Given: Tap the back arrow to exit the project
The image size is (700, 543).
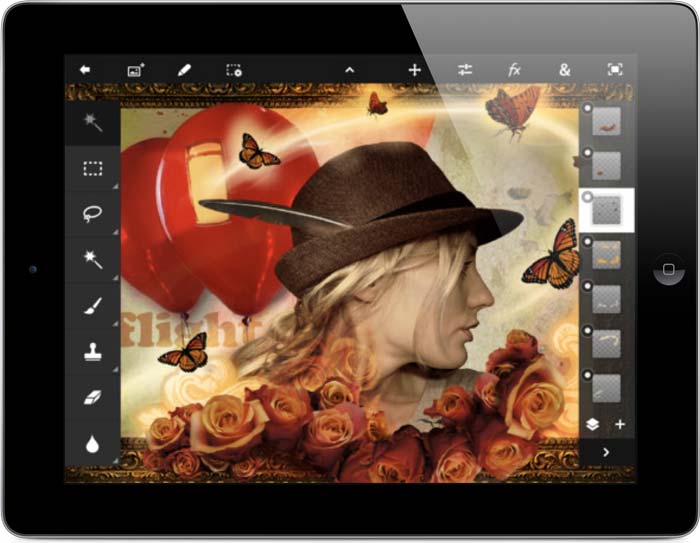Looking at the screenshot, I should point(85,70).
